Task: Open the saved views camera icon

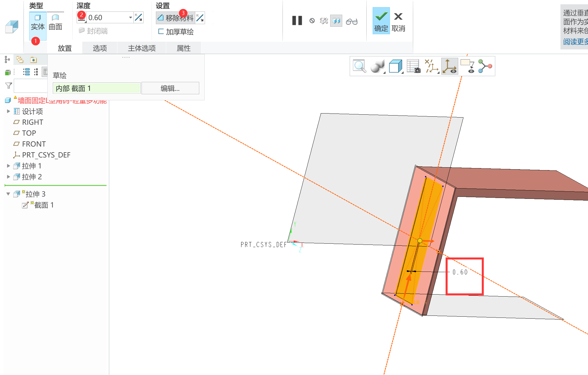Action: (413, 66)
